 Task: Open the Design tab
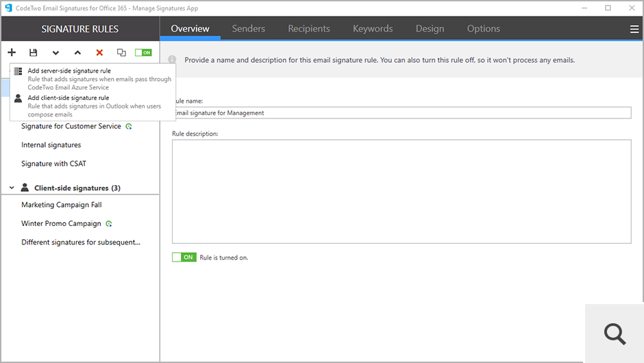[x=430, y=29]
